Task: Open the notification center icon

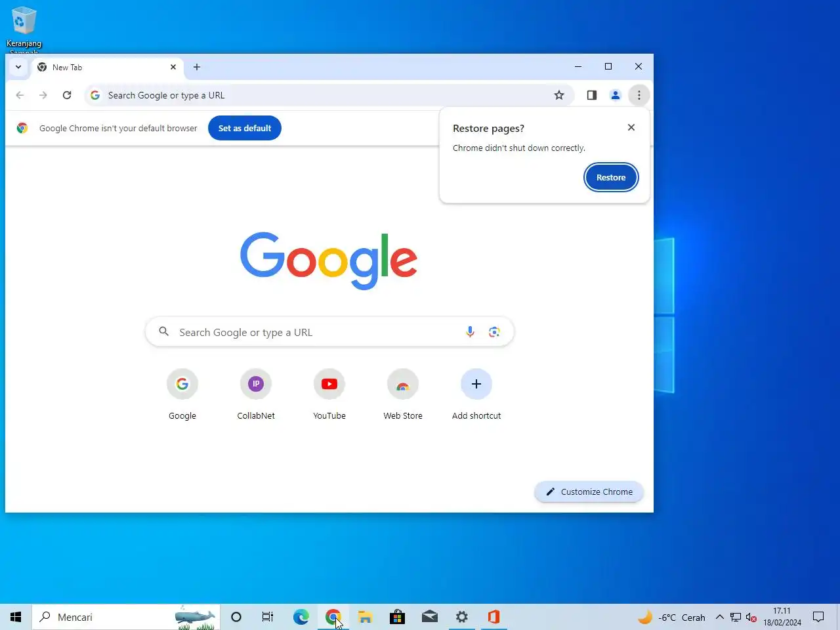Action: (x=818, y=617)
